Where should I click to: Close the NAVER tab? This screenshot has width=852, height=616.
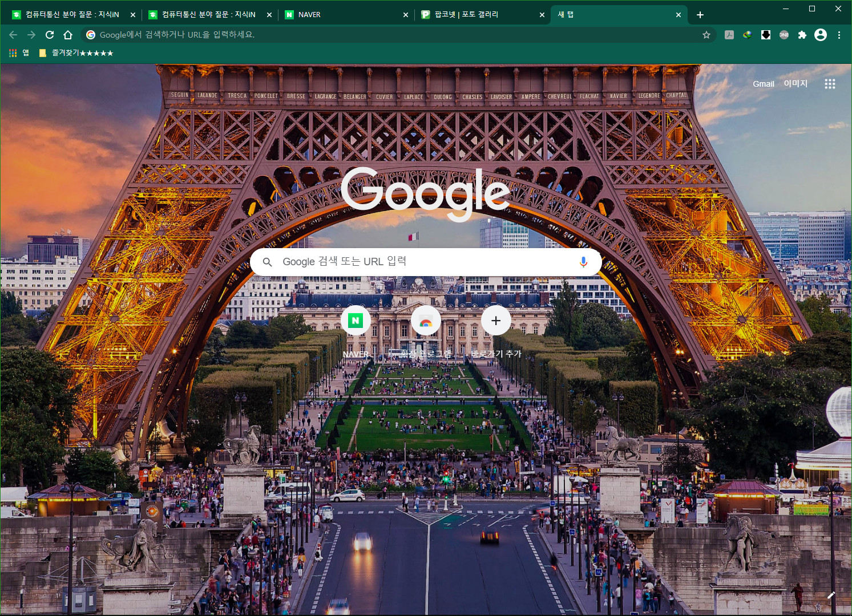pos(406,15)
